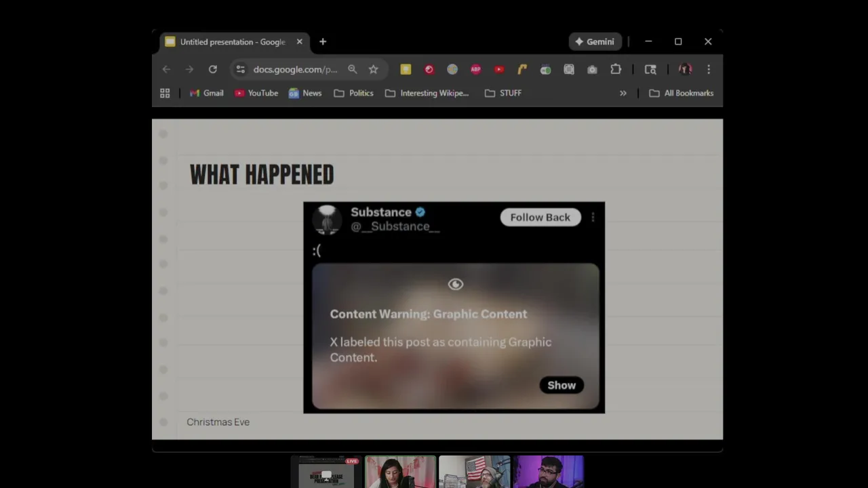This screenshot has width=868, height=488.
Task: Reload the page with refresh icon
Action: [x=212, y=69]
